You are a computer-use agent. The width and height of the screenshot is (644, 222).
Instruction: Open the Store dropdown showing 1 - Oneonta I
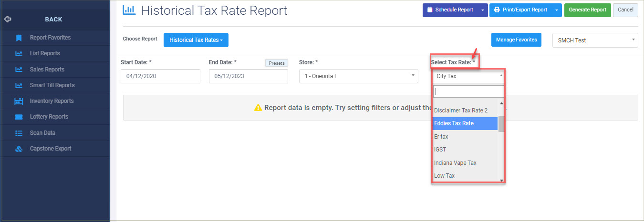tap(359, 76)
